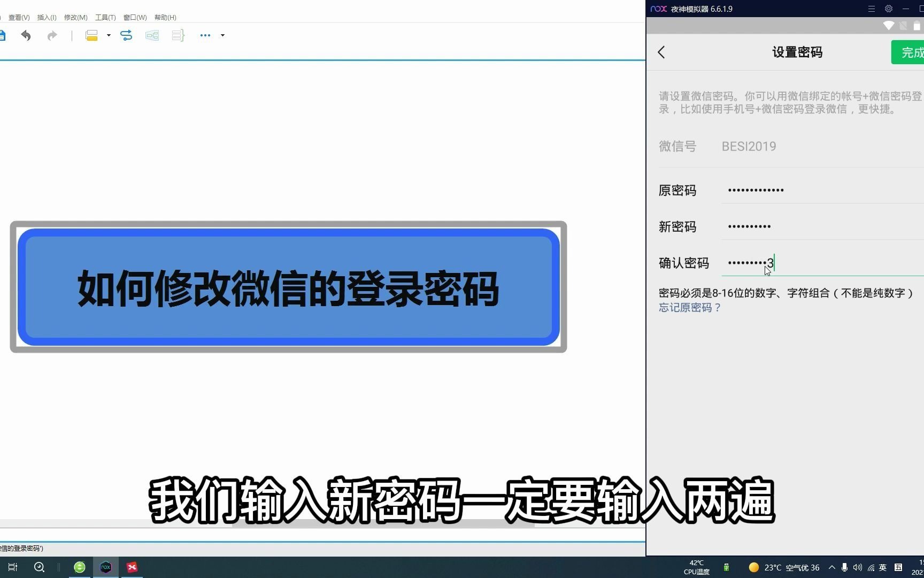Click the 新密码 password field

coord(822,227)
